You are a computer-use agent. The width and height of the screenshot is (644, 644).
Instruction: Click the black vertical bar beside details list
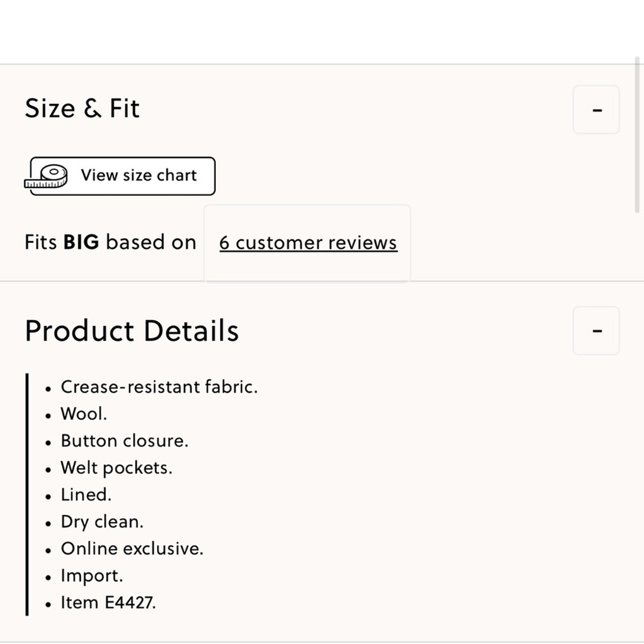[x=27, y=494]
